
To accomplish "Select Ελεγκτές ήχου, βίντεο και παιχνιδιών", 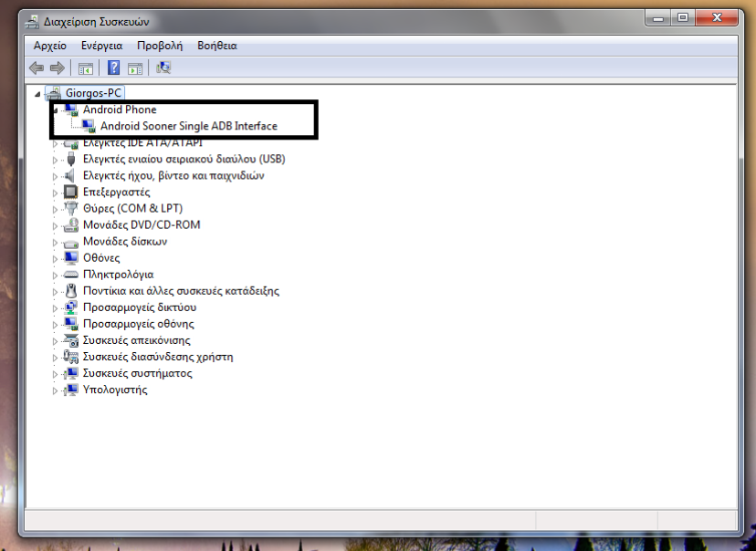I will [173, 175].
